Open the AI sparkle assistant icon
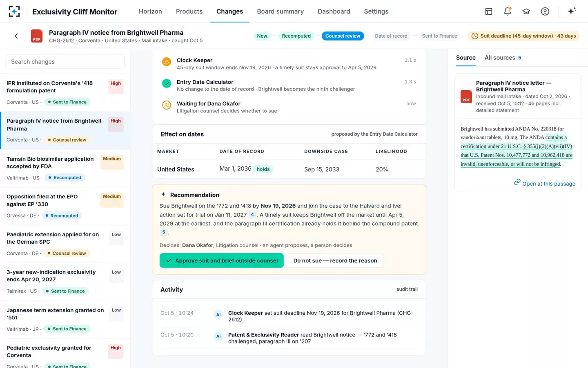 572,11
